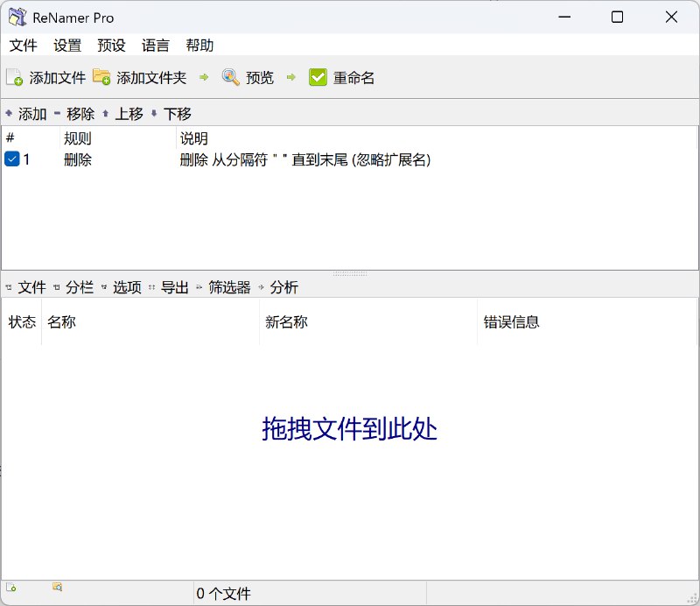
Task: Click the 重命名 button label
Action: (x=353, y=78)
